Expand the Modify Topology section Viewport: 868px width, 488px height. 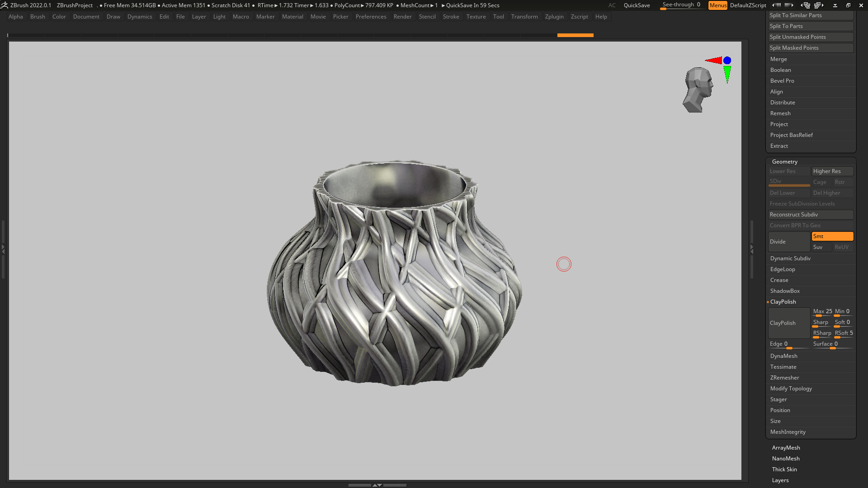(791, 389)
